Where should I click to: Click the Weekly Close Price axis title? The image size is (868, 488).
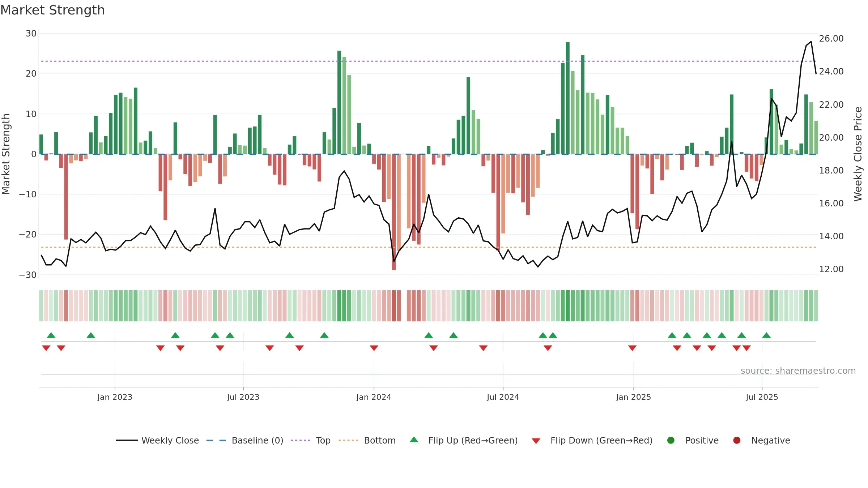(858, 154)
